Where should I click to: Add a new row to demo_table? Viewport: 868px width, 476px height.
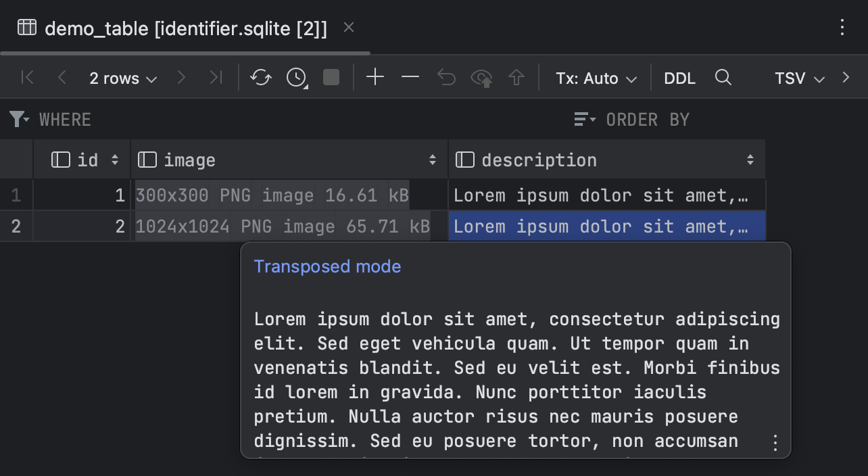(x=375, y=78)
